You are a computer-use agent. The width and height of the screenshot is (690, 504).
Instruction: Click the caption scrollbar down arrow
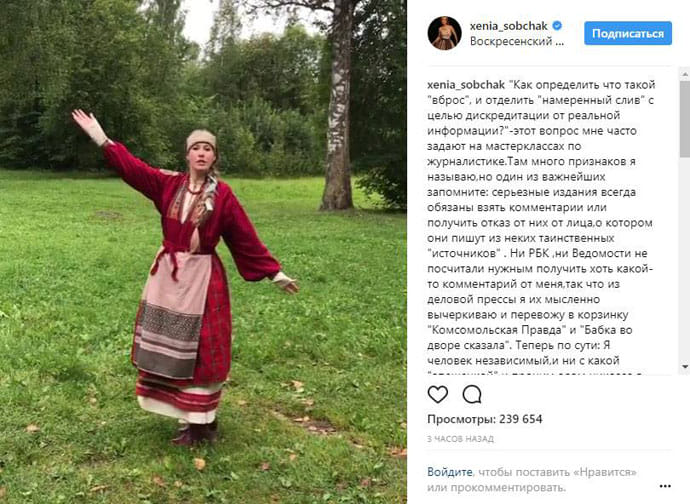[685, 366]
